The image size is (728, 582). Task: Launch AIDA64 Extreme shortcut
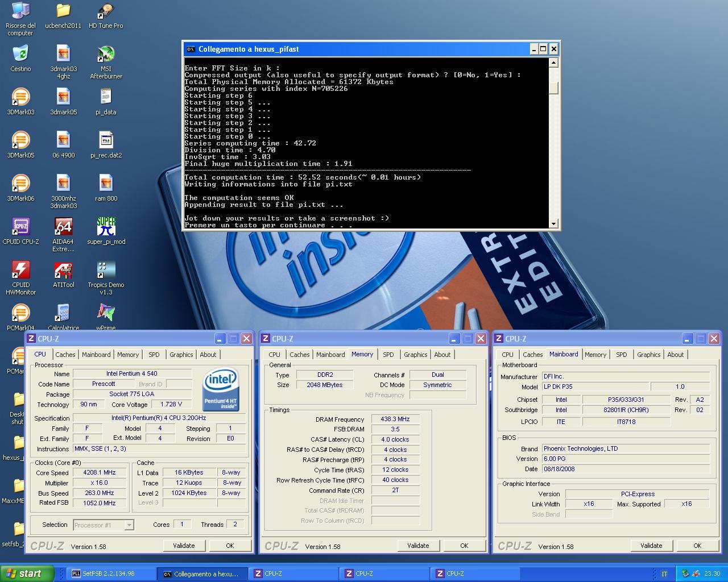click(x=63, y=235)
